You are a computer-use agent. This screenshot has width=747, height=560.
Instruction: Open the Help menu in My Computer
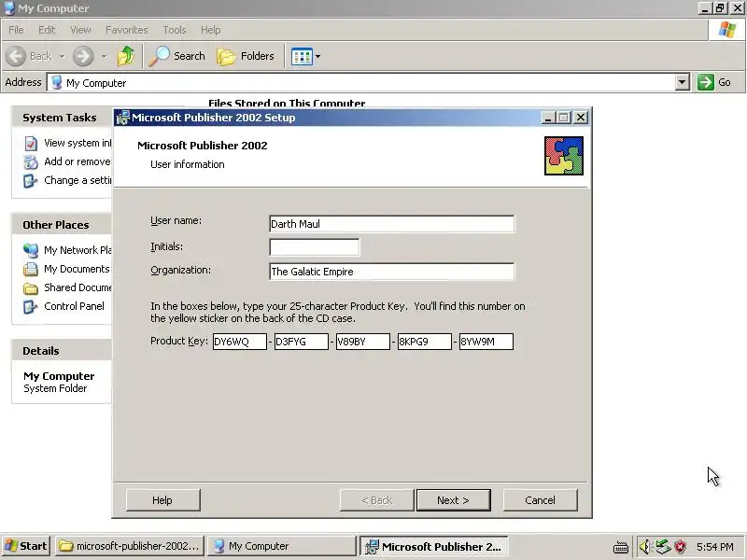(211, 30)
